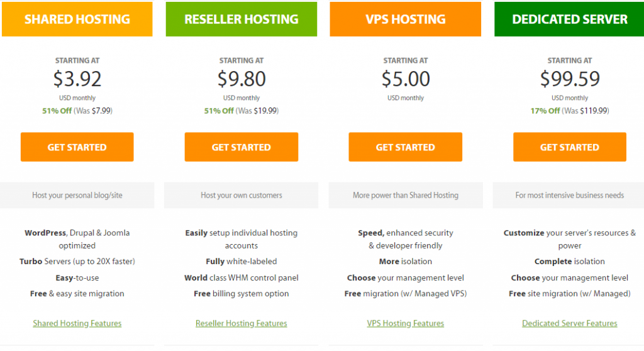Viewport: 644px width, 351px height.
Task: Select the Dedicated Server header banner
Action: click(570, 19)
